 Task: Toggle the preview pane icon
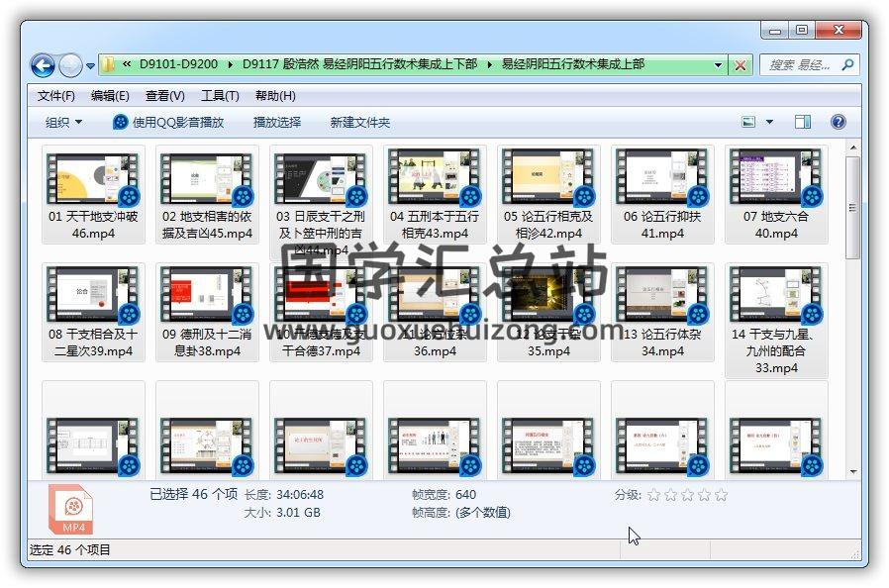coord(803,122)
